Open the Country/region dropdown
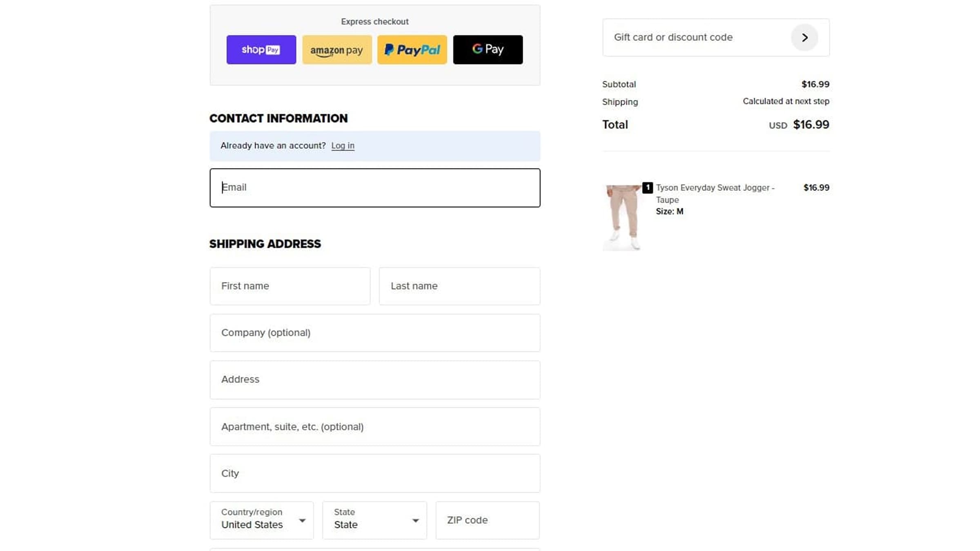Image resolution: width=980 pixels, height=551 pixels. point(262,520)
